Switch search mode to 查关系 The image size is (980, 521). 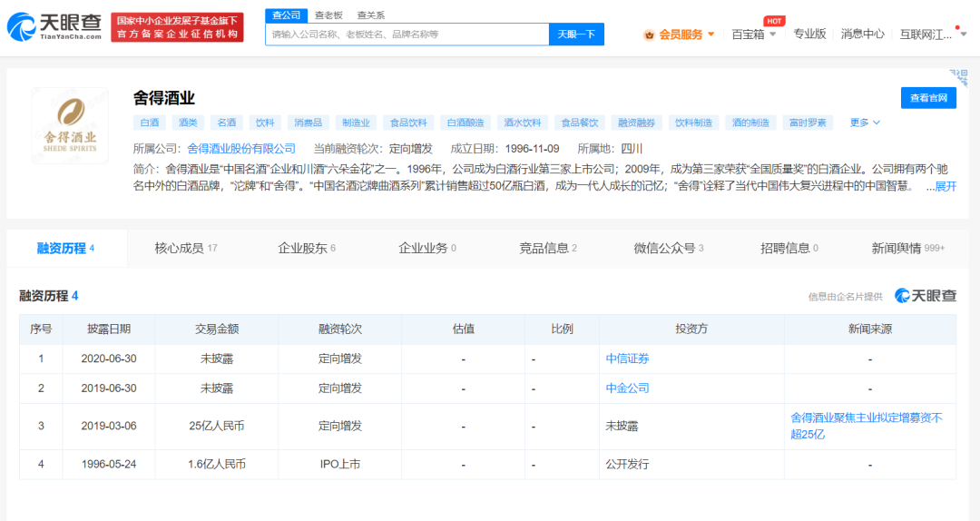(370, 15)
